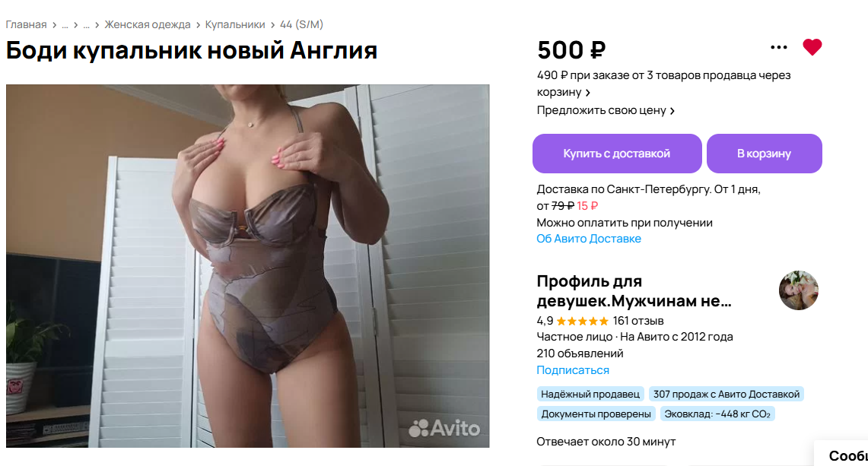Expand Предложить свою цену chevron
This screenshot has width=868, height=466.
coord(672,111)
